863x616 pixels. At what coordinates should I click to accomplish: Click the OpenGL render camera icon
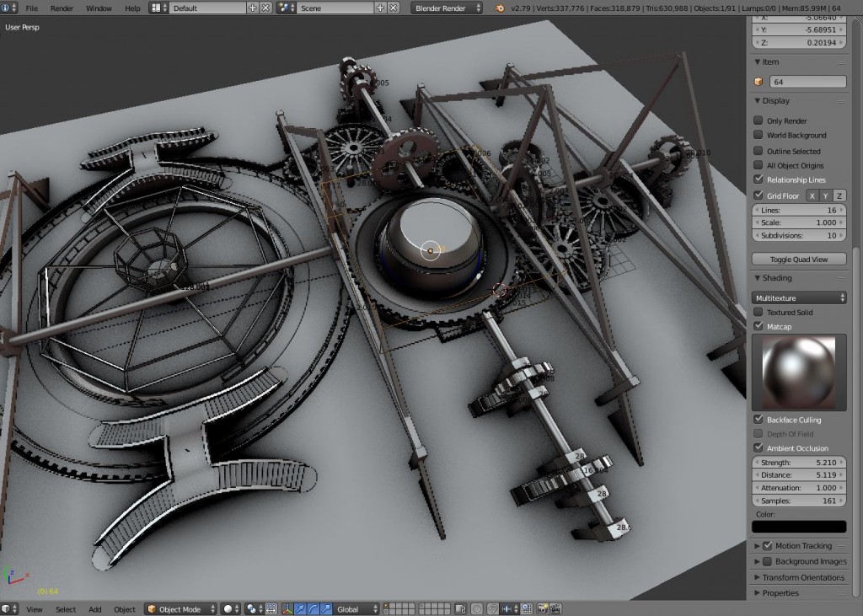pyautogui.click(x=543, y=609)
